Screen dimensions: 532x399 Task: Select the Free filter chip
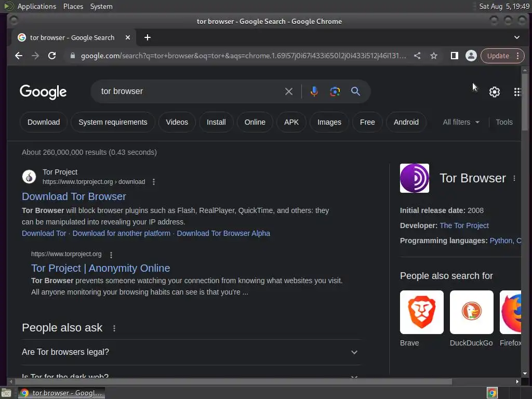point(367,122)
